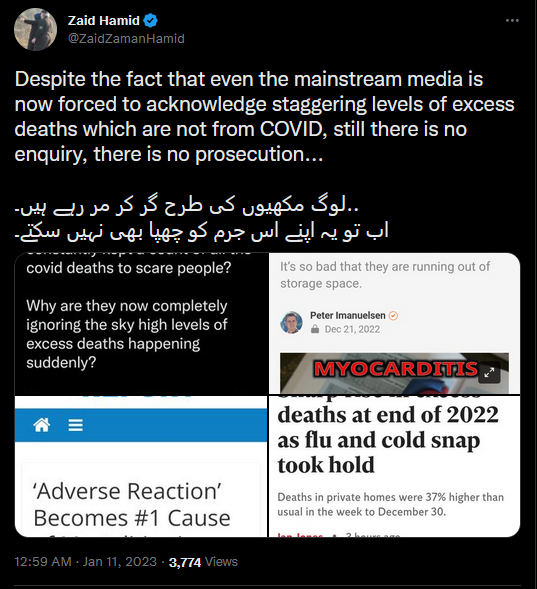Screen dimensions: 537x589
Task: Open the @ZaidZamanHamid handle link
Action: (126, 38)
